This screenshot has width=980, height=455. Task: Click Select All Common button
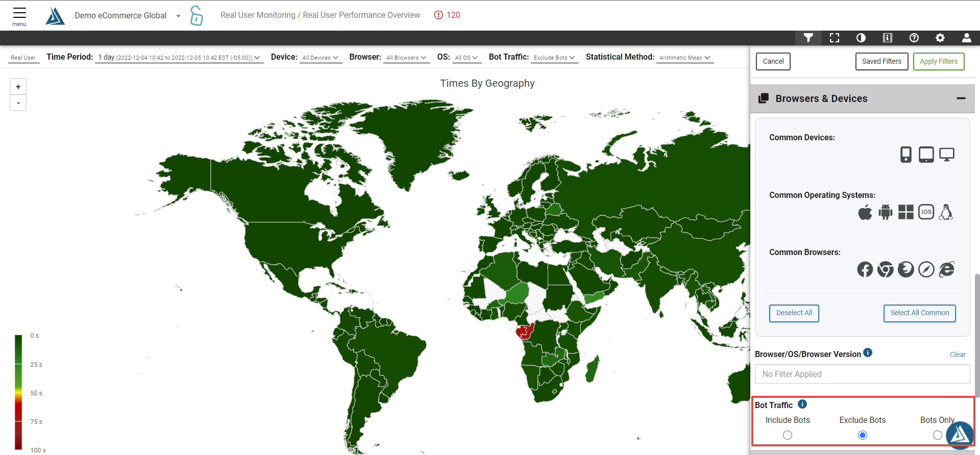pos(920,313)
